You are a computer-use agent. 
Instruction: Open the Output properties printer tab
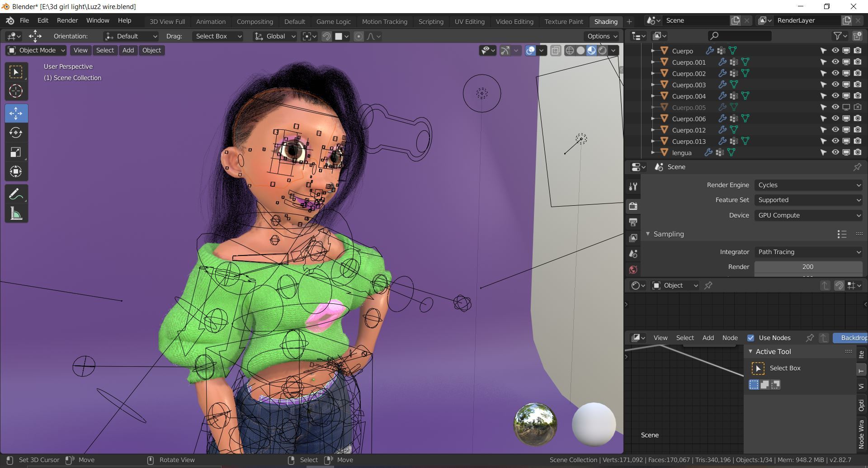pos(633,222)
